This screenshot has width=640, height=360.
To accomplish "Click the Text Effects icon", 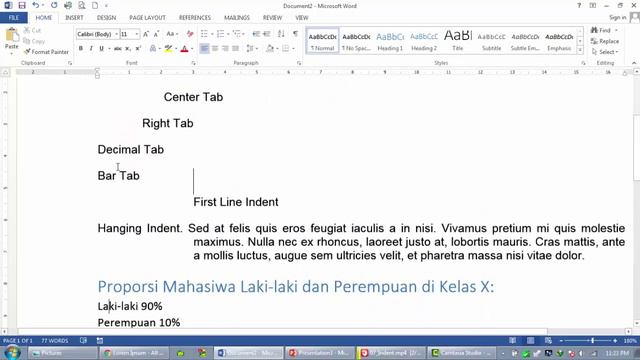I will click(x=153, y=49).
